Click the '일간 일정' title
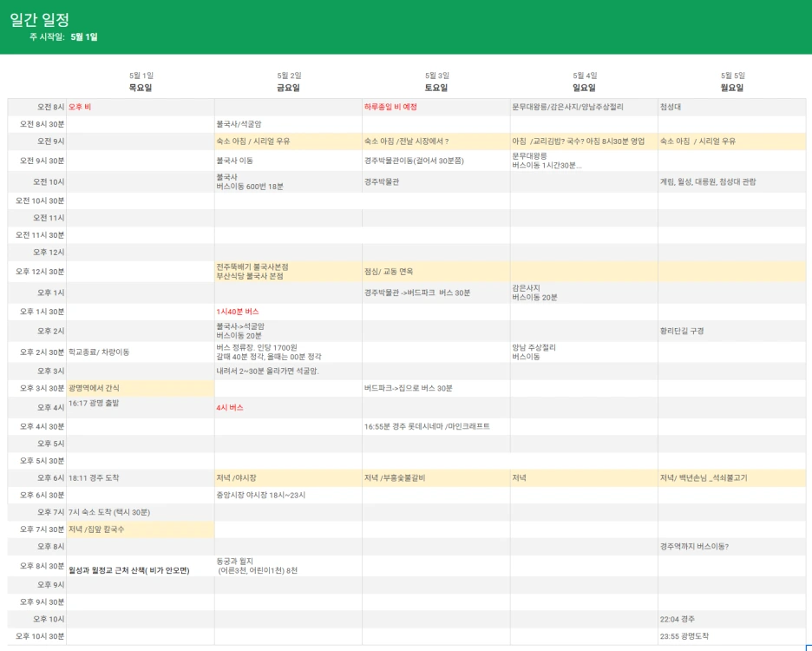The width and height of the screenshot is (812, 651). coord(39,20)
